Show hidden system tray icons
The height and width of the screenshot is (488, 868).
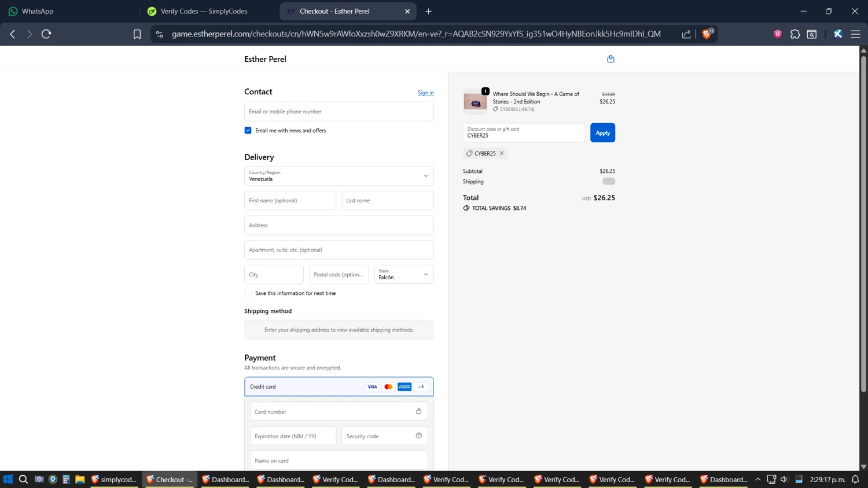757,479
